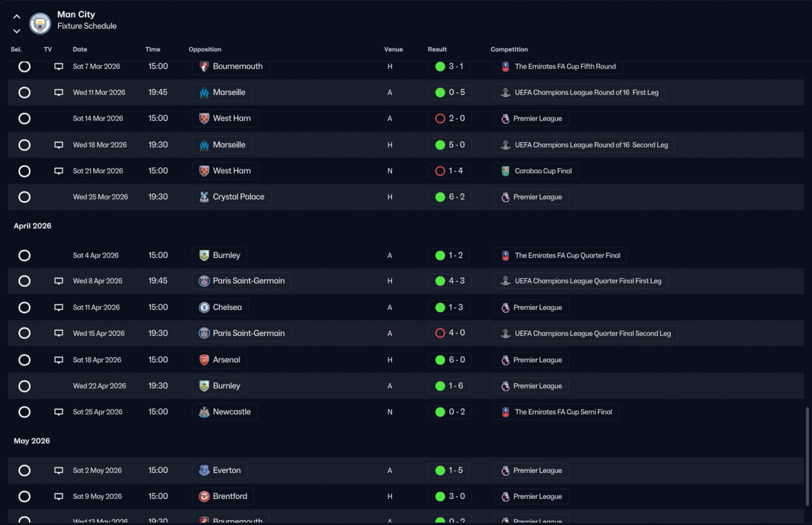Click the Man City club badge
The height and width of the screenshot is (525, 812).
pyautogui.click(x=41, y=23)
